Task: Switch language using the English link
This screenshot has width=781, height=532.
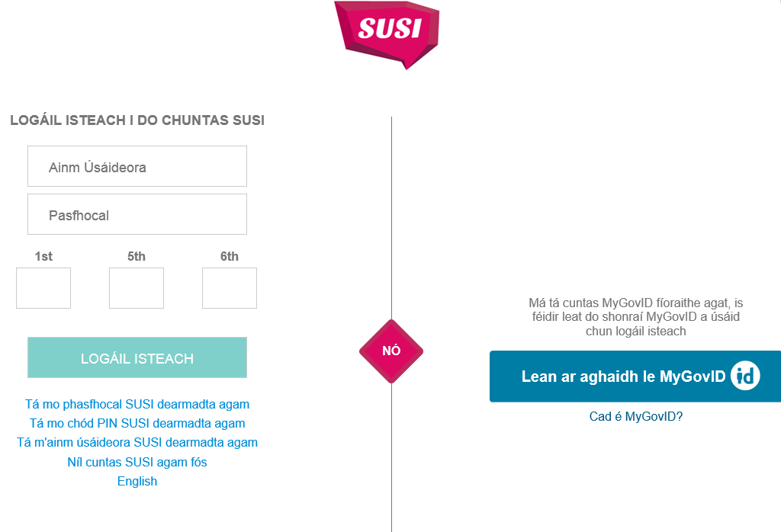Action: click(137, 481)
